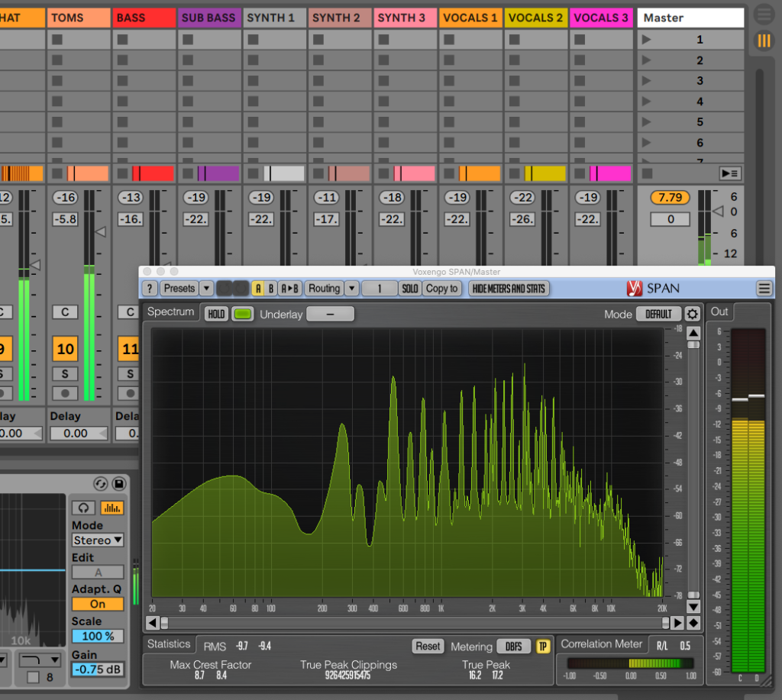Screen dimensions: 782x700
Task: Click Master volume fader handle
Action: 719,211
